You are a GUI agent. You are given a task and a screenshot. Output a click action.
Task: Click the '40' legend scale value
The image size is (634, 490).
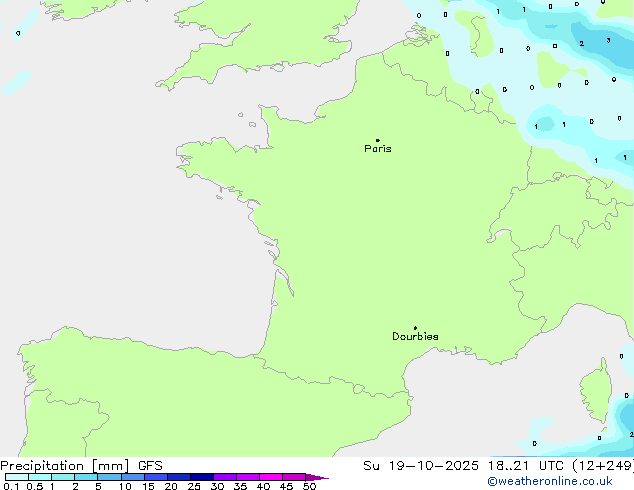click(x=263, y=486)
